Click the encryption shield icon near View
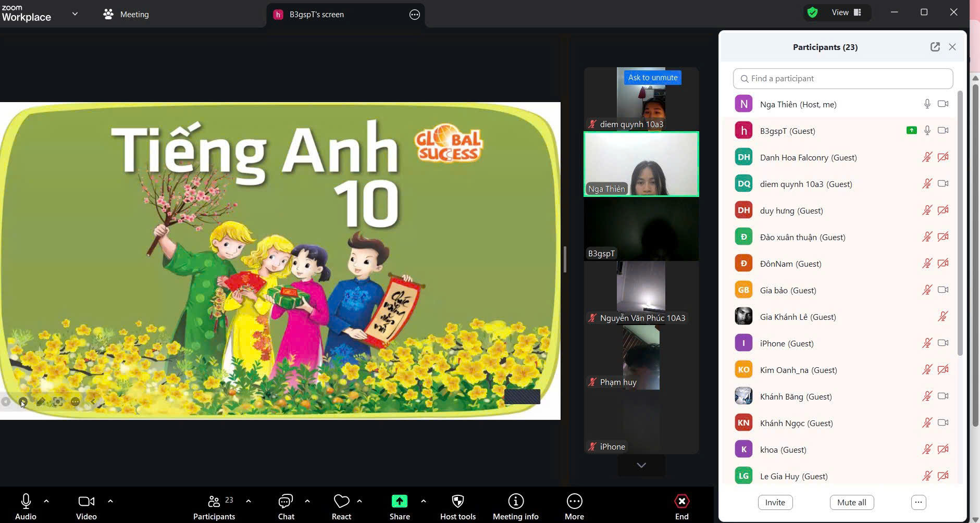The width and height of the screenshot is (980, 523). [x=812, y=13]
